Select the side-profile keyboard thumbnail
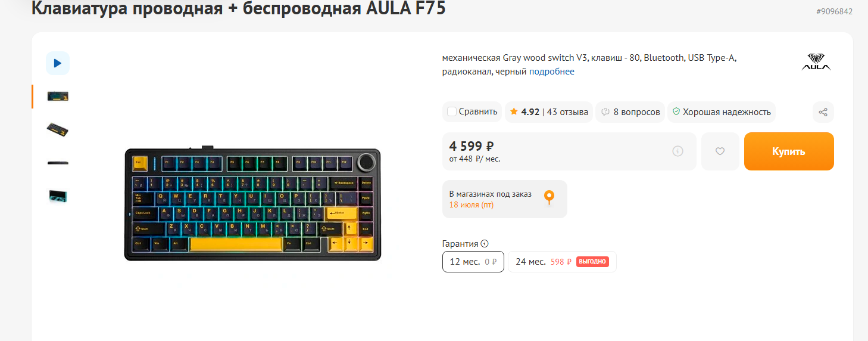The height and width of the screenshot is (341, 868). point(58,162)
